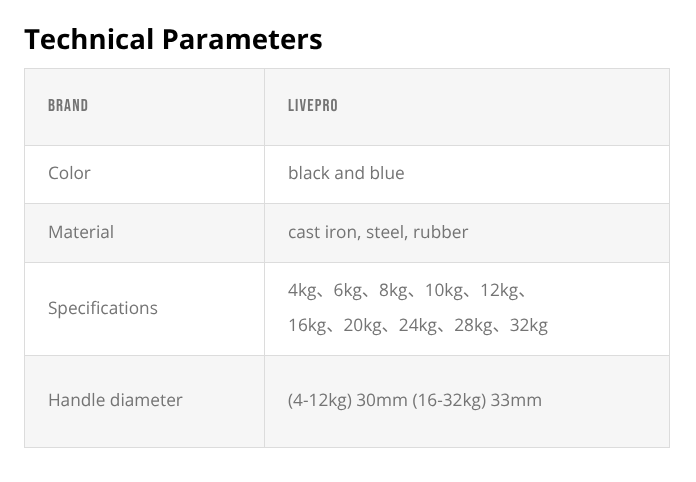The image size is (696, 482).
Task: Click the 32kg weight specification
Action: 527,325
